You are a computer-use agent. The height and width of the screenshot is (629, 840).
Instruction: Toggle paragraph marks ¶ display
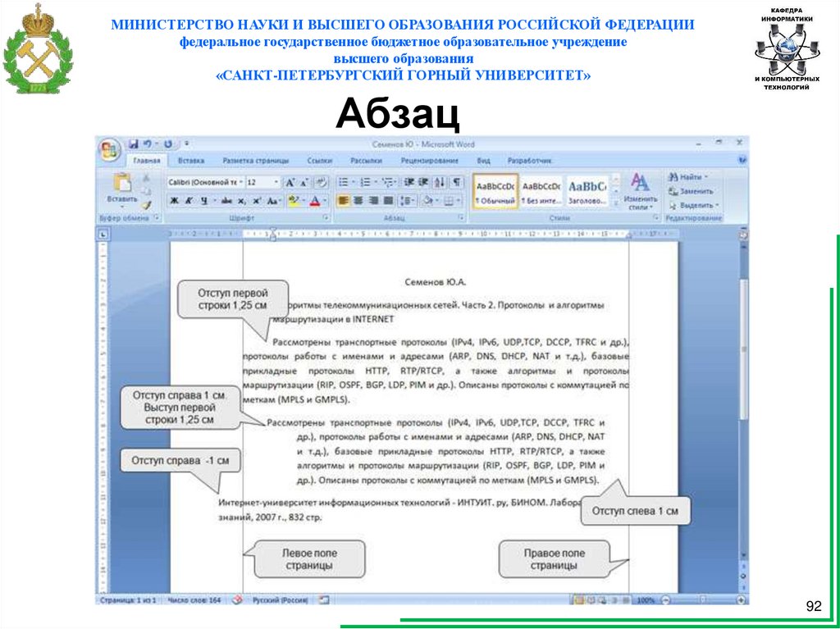pyautogui.click(x=456, y=182)
